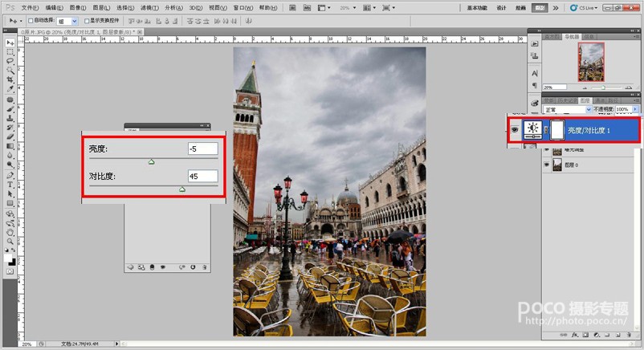Click the 对比度 slider handle

tap(182, 189)
